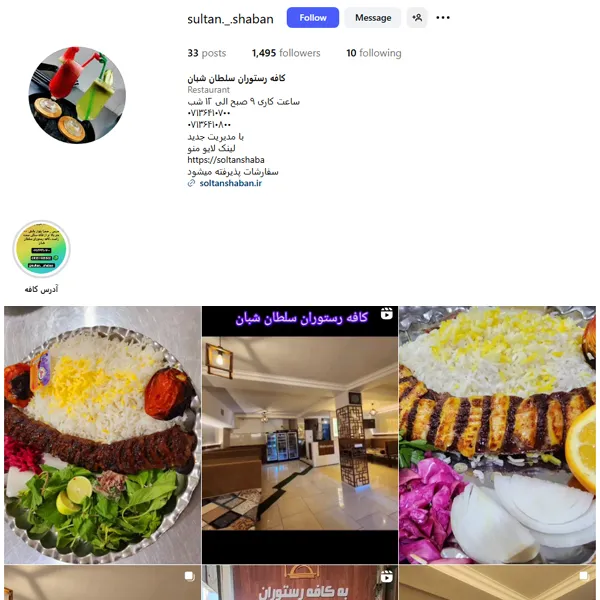600x600 pixels.
Task: View the 10 following list
Action: (374, 53)
